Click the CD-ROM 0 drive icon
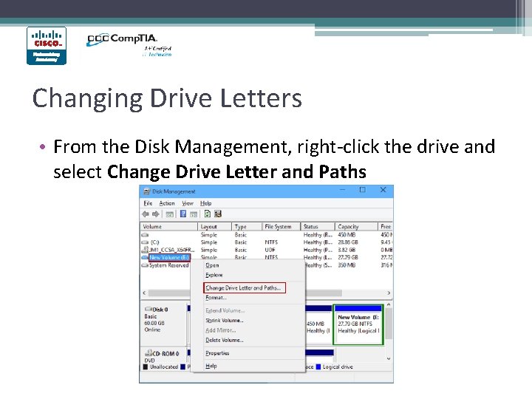This screenshot has width=532, height=399. [149, 353]
